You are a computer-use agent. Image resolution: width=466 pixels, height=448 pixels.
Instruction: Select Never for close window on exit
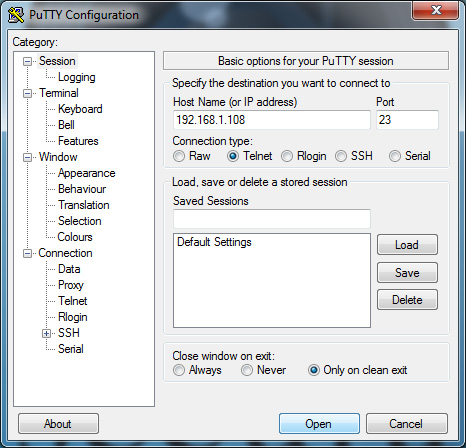pyautogui.click(x=247, y=370)
